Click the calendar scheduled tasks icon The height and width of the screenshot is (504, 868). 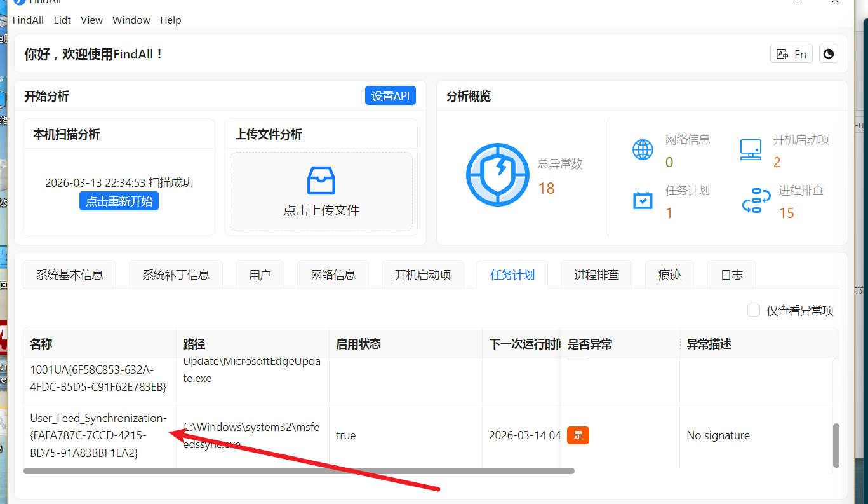(x=643, y=201)
